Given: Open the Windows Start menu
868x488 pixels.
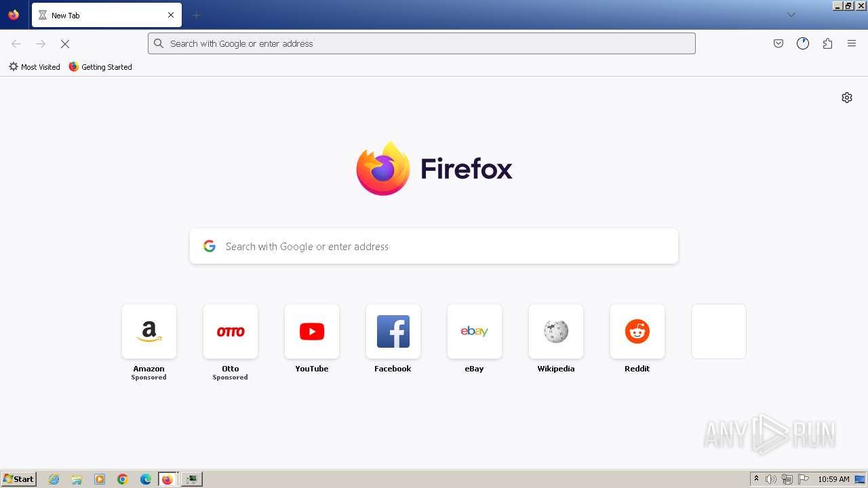Looking at the screenshot, I should (x=19, y=479).
